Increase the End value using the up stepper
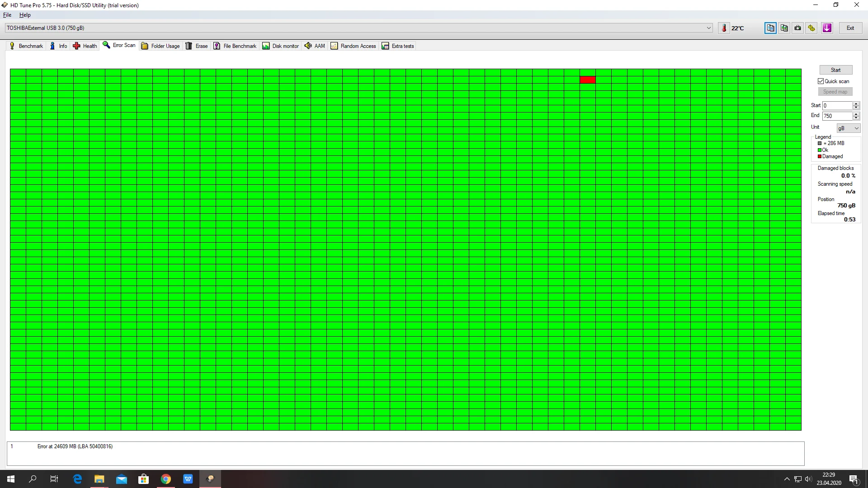868x488 pixels. [856, 114]
